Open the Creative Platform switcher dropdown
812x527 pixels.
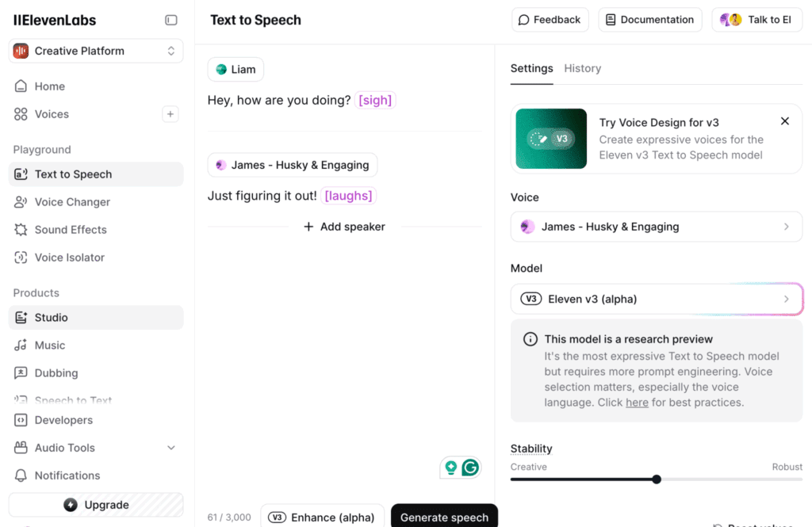click(x=96, y=51)
